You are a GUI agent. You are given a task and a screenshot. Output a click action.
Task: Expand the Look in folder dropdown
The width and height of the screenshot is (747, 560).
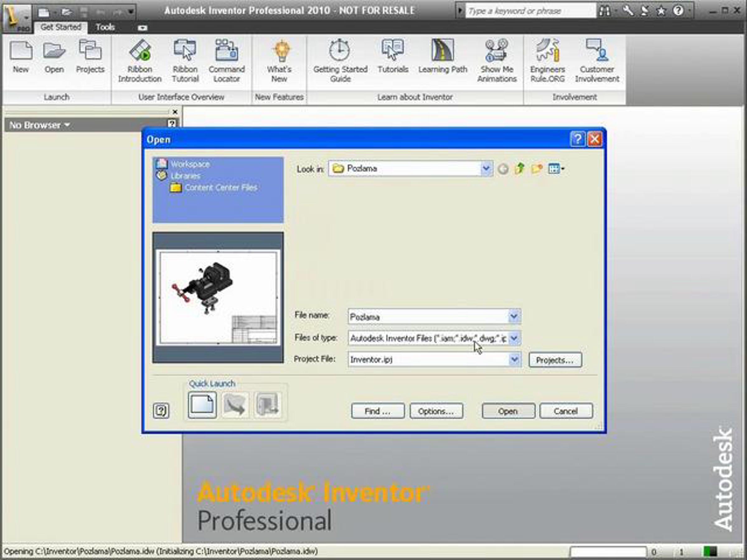pos(486,168)
